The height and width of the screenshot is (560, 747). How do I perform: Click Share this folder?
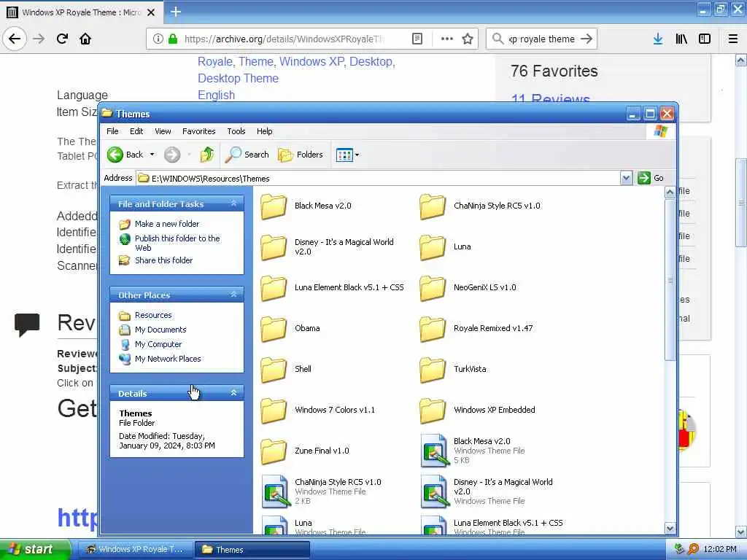tap(163, 260)
